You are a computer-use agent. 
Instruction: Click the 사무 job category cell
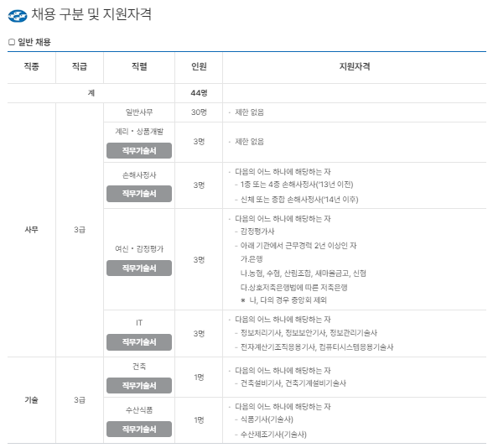32,230
